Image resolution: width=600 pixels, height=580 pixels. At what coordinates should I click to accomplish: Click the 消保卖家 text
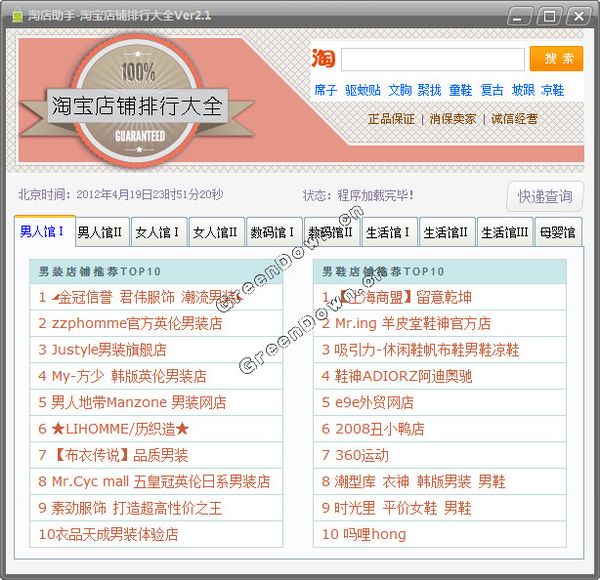453,119
